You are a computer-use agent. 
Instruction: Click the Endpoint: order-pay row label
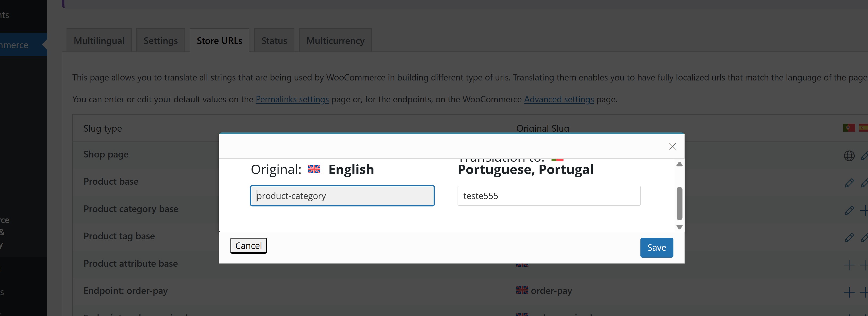(125, 291)
